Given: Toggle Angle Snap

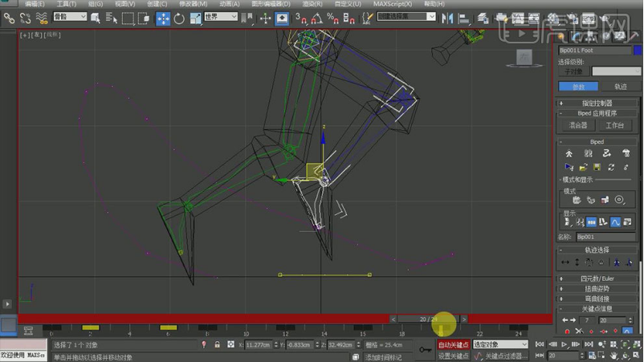Looking at the screenshot, I should pyautogui.click(x=316, y=18).
